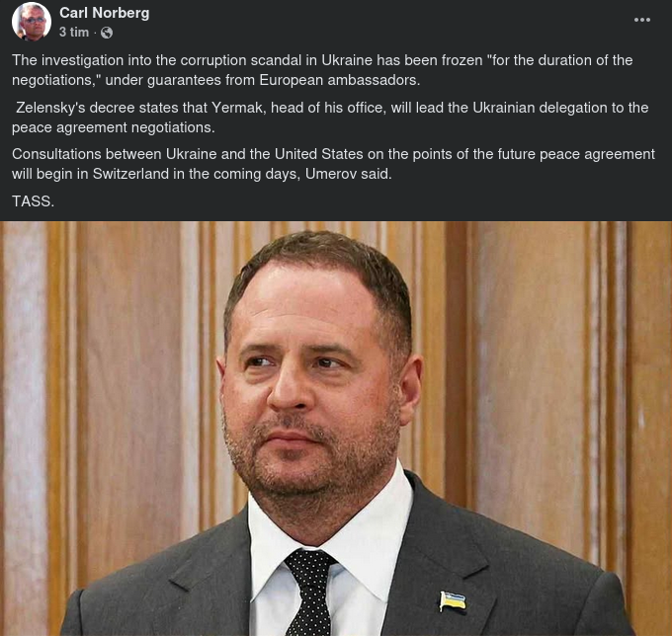Click the Carl Norberg author name
This screenshot has height=636, width=672.
tap(104, 13)
